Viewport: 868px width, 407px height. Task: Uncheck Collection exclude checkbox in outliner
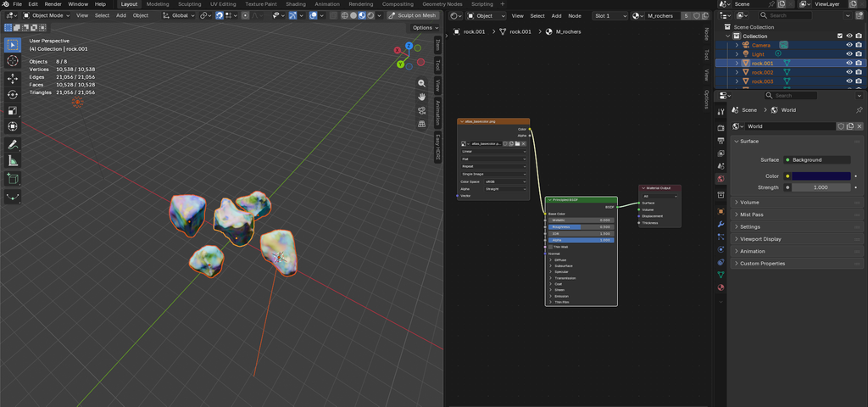(x=840, y=36)
